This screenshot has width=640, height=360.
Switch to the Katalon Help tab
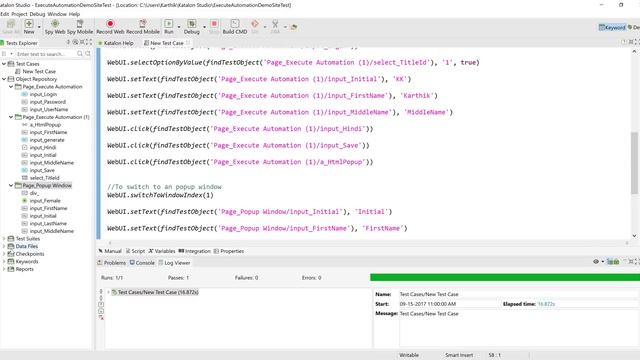coord(116,42)
